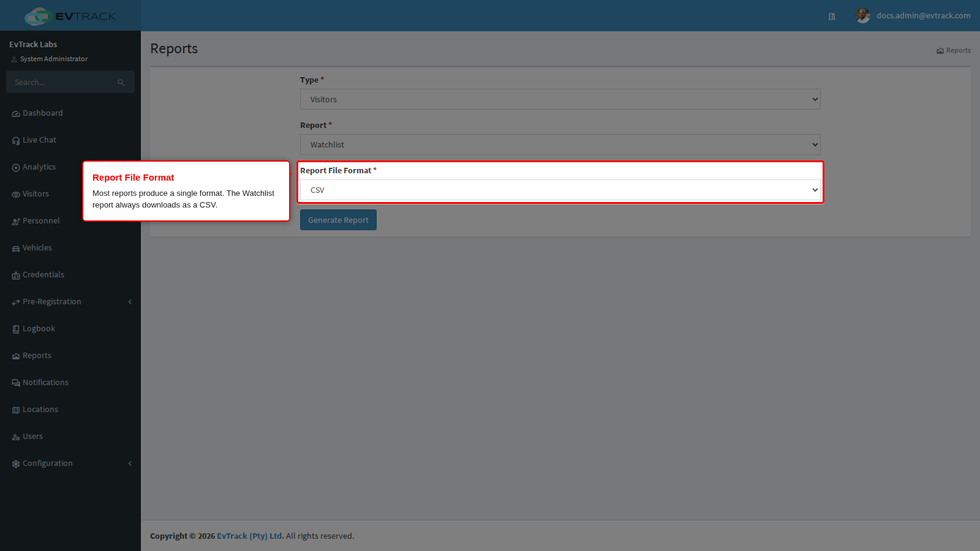Focus the sidebar Search input field
Screen dimensions: 980x551
[x=61, y=82]
